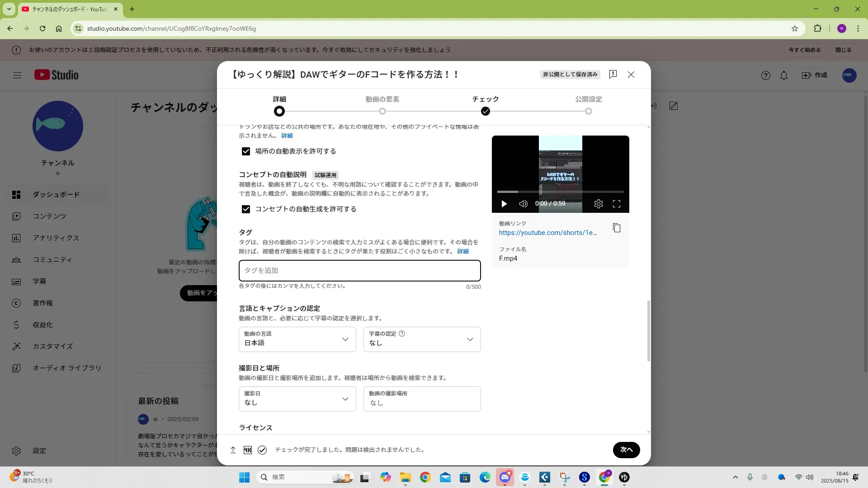
Task: Click the HD processing status icon
Action: pyautogui.click(x=247, y=450)
